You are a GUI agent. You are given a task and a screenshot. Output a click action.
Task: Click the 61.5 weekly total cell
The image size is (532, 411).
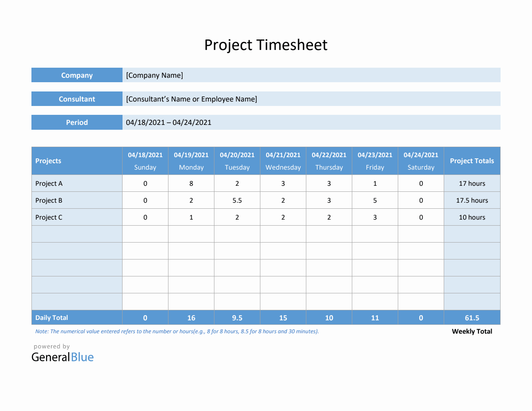[472, 318]
